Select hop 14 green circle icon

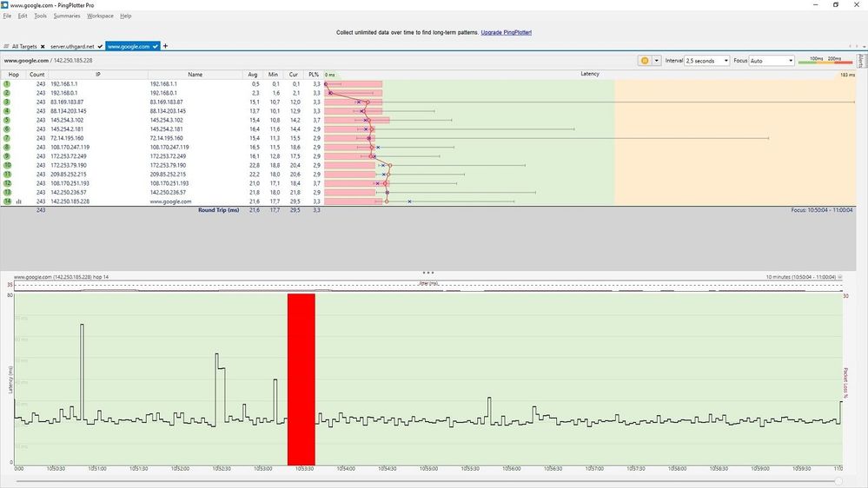click(x=7, y=201)
